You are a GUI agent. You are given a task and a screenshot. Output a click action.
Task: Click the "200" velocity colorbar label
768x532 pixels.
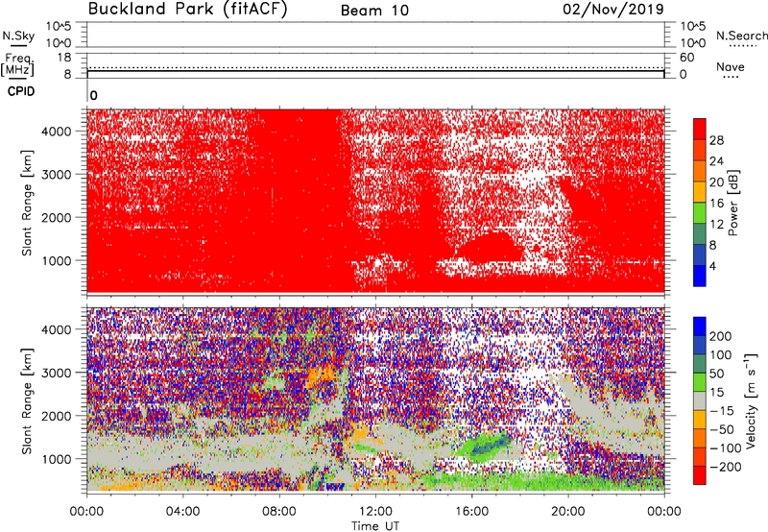click(x=721, y=336)
